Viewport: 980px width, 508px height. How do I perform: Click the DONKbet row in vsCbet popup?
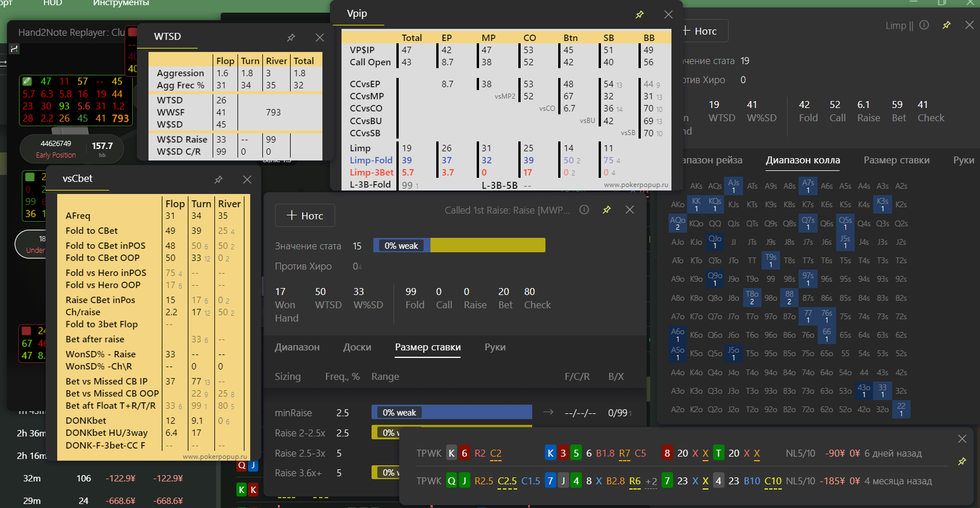click(x=86, y=421)
